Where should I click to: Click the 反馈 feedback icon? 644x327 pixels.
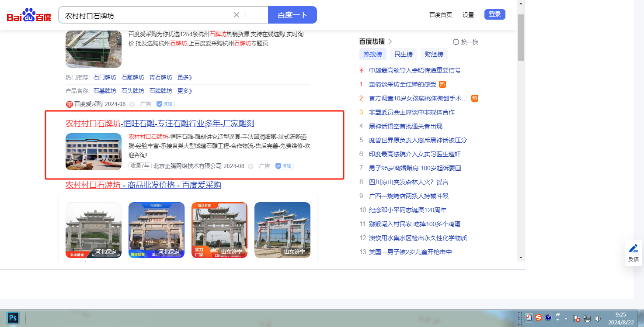click(633, 249)
